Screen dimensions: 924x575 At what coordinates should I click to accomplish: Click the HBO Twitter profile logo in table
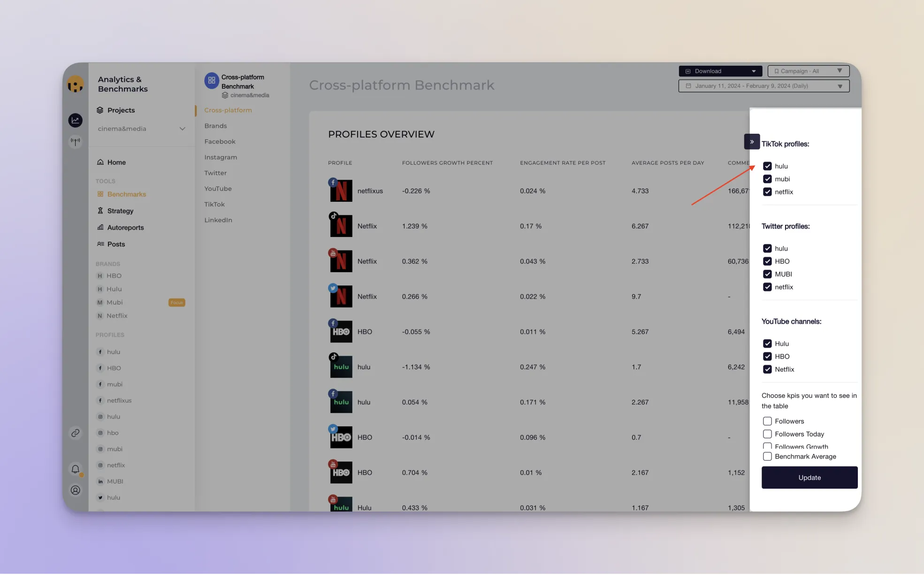[x=341, y=437]
